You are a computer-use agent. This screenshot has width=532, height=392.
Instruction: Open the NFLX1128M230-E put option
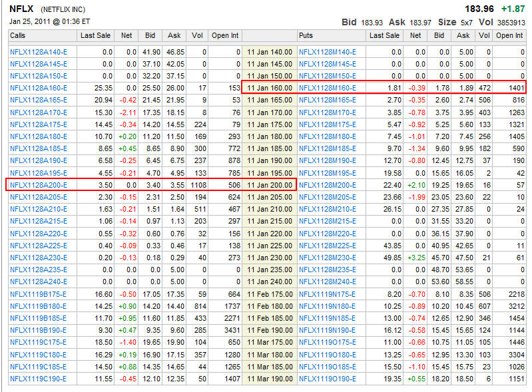pyautogui.click(x=327, y=257)
